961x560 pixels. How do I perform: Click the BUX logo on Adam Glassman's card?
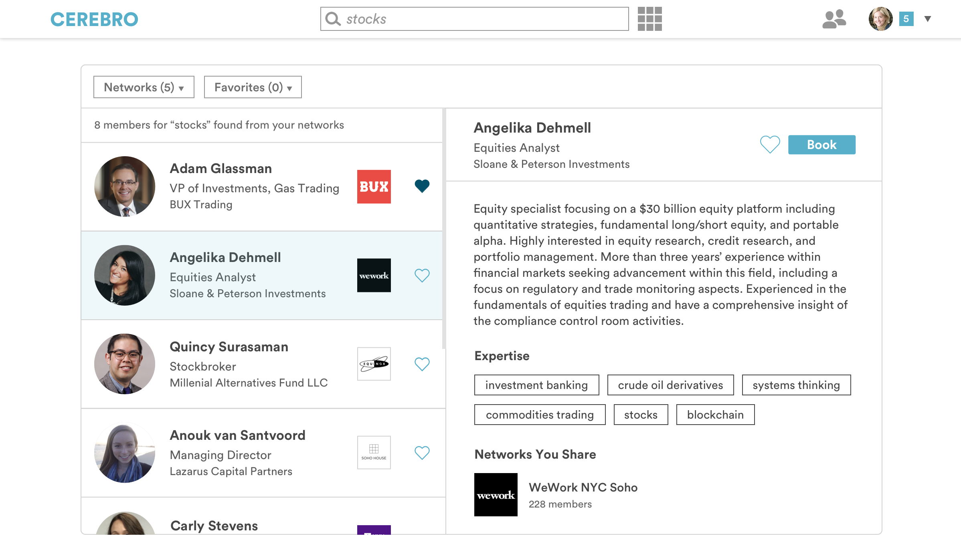click(374, 187)
